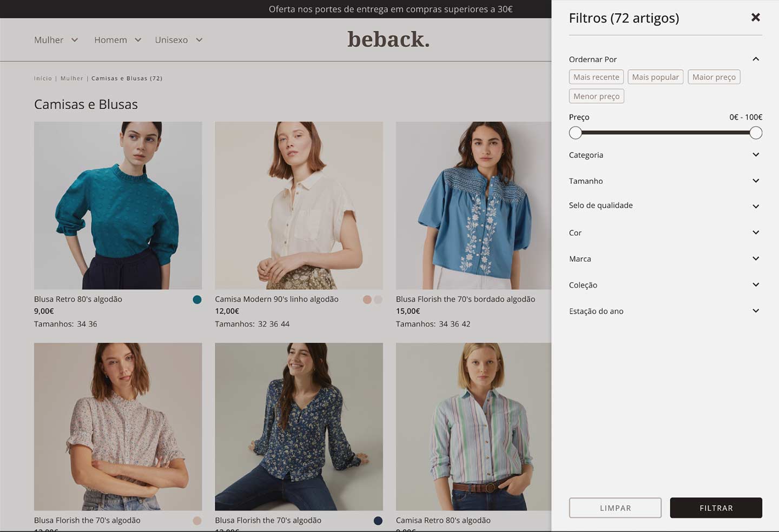
Task: Open the Mulher menu
Action: click(x=56, y=40)
